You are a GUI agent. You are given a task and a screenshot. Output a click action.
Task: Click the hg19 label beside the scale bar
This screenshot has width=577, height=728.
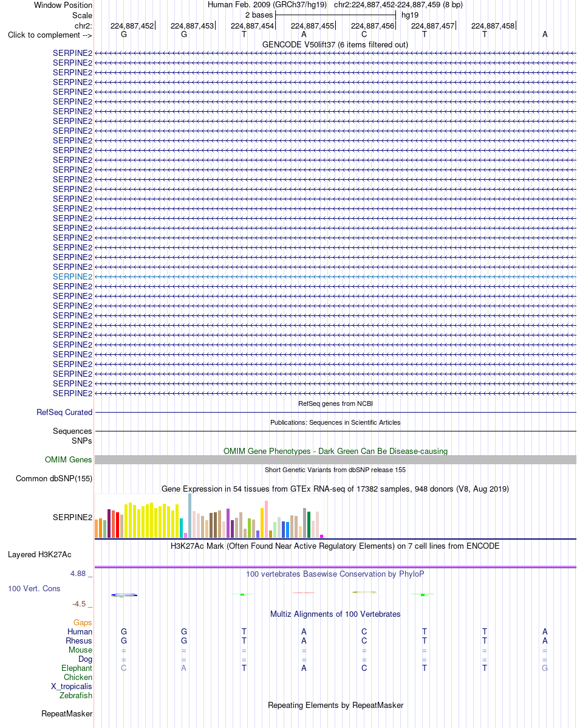[x=410, y=15]
